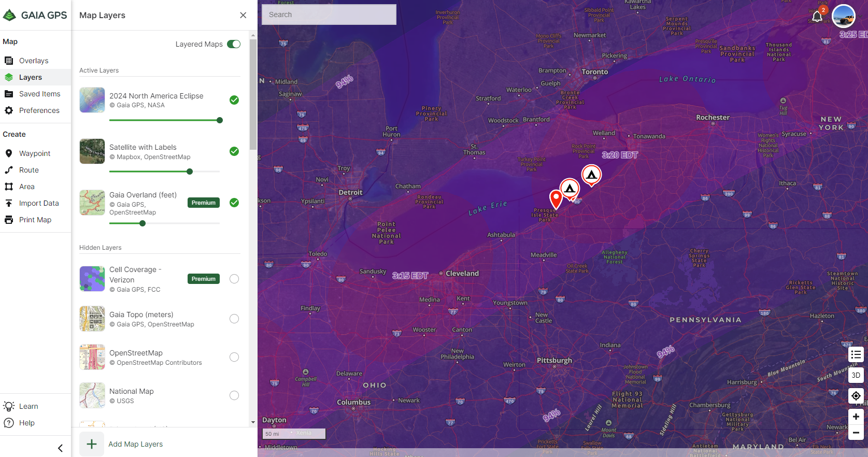Click the upper campsite tent marker
868x457 pixels.
[x=591, y=175]
